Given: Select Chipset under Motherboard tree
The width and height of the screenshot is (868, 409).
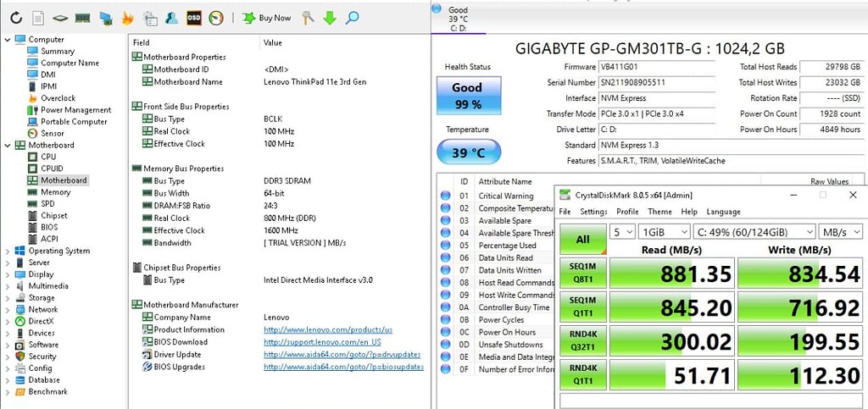Looking at the screenshot, I should pyautogui.click(x=54, y=216).
